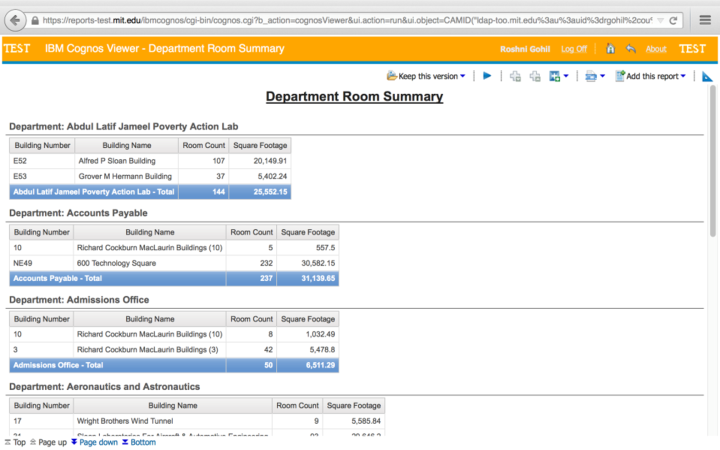The width and height of the screenshot is (720, 450).
Task: Expand the Keep this version dropdown
Action: point(427,76)
